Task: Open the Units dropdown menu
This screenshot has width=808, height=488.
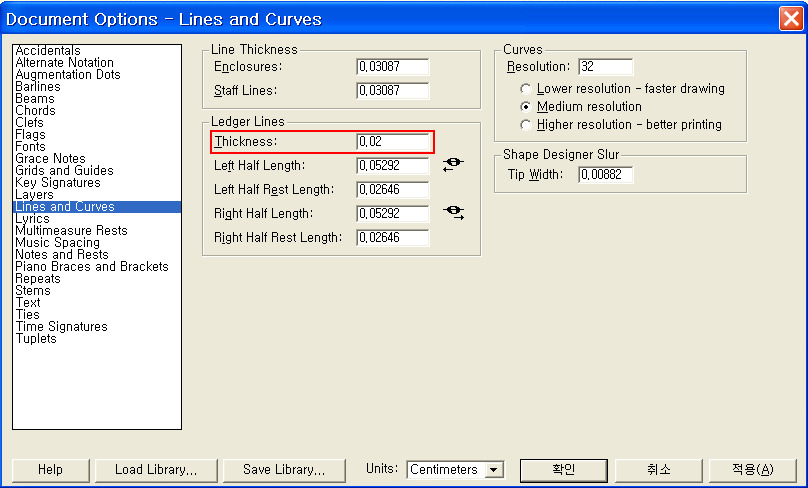Action: (x=493, y=470)
